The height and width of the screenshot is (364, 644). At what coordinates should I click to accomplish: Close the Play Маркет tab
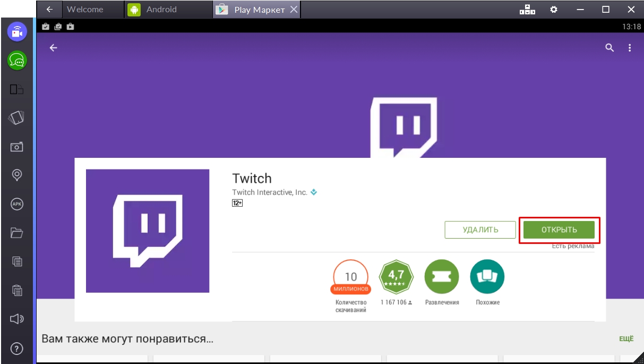coord(294,10)
